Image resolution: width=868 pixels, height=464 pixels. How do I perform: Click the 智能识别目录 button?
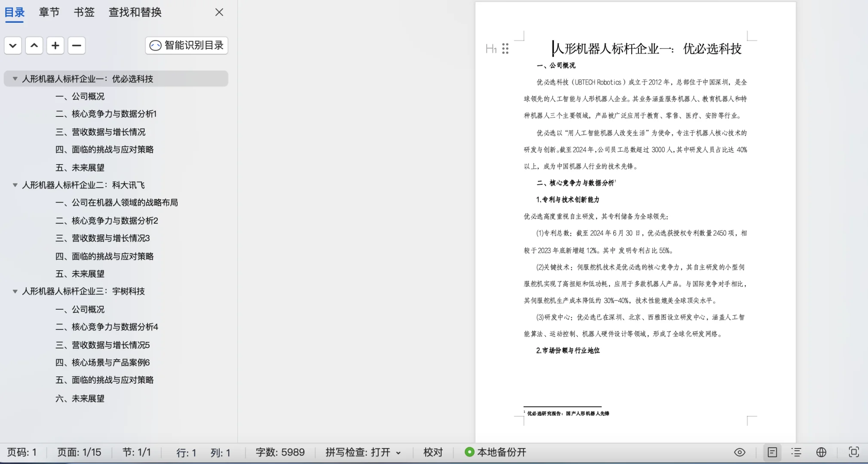(187, 46)
